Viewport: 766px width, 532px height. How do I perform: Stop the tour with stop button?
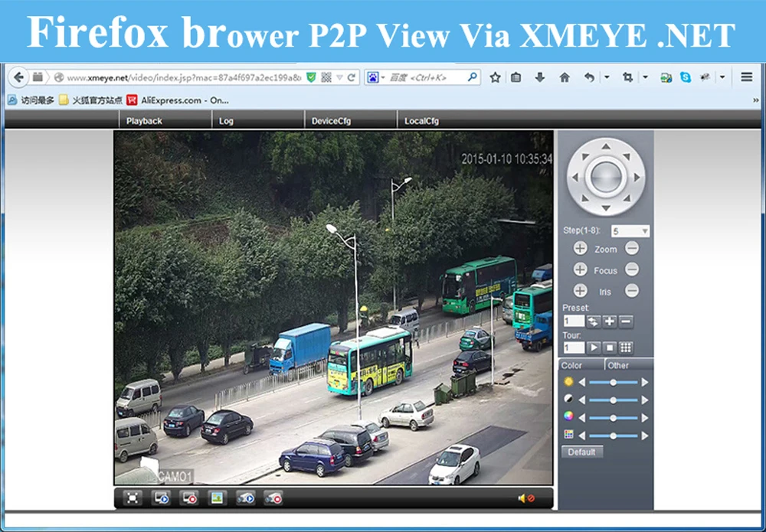(610, 348)
